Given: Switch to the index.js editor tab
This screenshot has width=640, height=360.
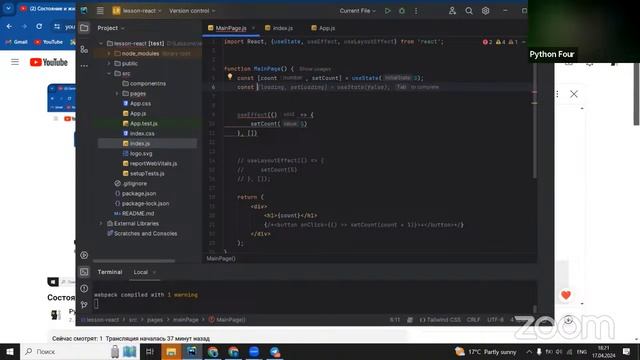Looking at the screenshot, I should pos(279,28).
